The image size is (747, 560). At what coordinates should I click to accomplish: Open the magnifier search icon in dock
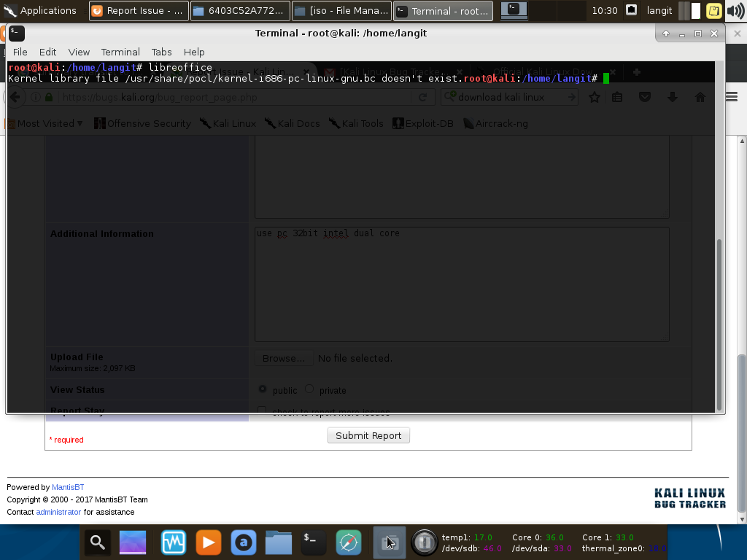[x=98, y=542]
